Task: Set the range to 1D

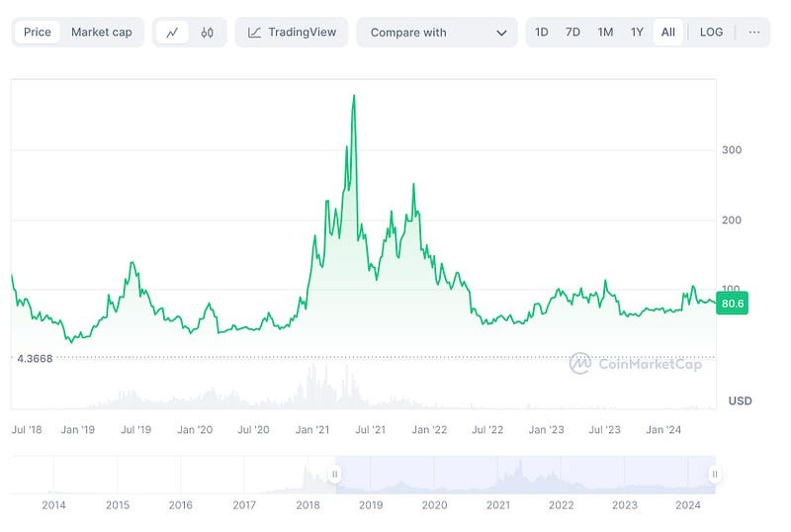Action: (541, 33)
